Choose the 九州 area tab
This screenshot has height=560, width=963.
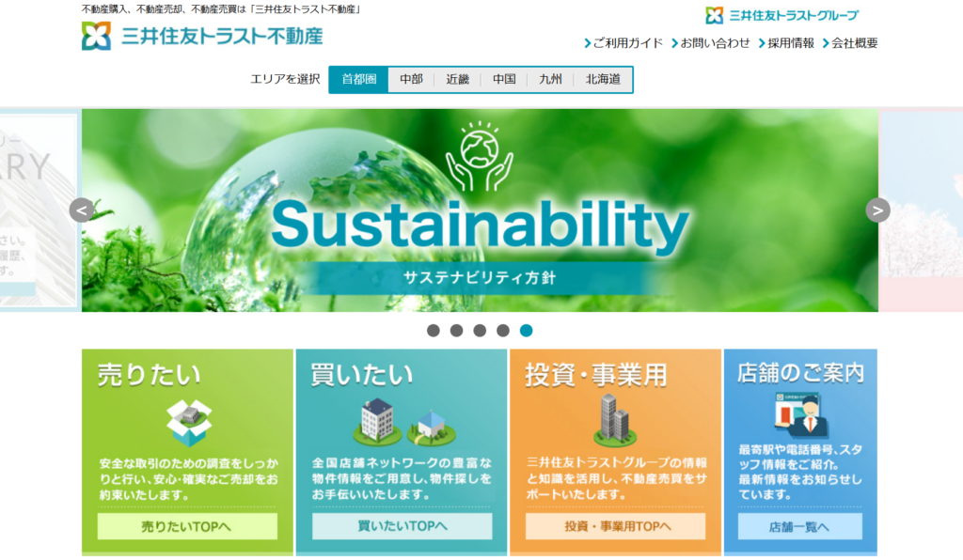pyautogui.click(x=550, y=80)
